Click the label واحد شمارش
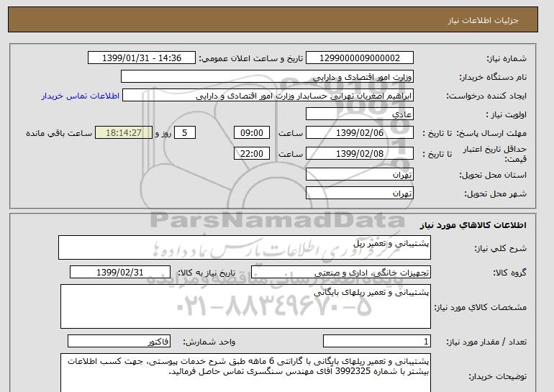 pos(209,342)
